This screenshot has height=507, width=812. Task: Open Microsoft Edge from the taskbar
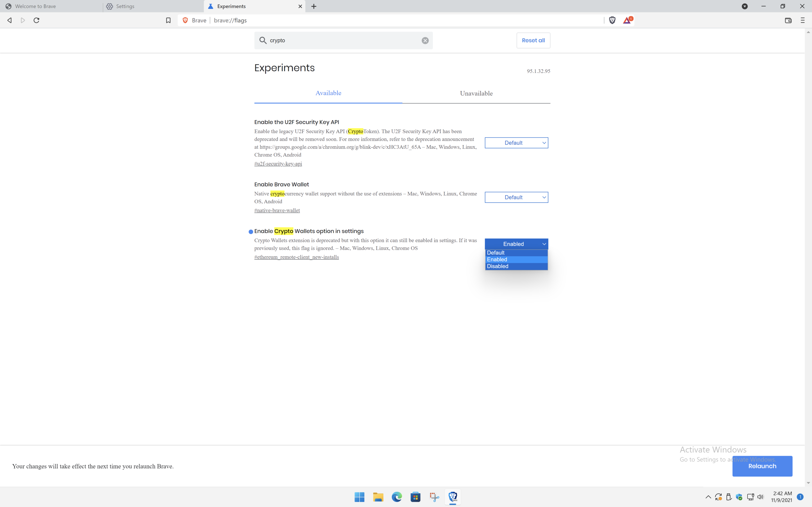(x=397, y=497)
